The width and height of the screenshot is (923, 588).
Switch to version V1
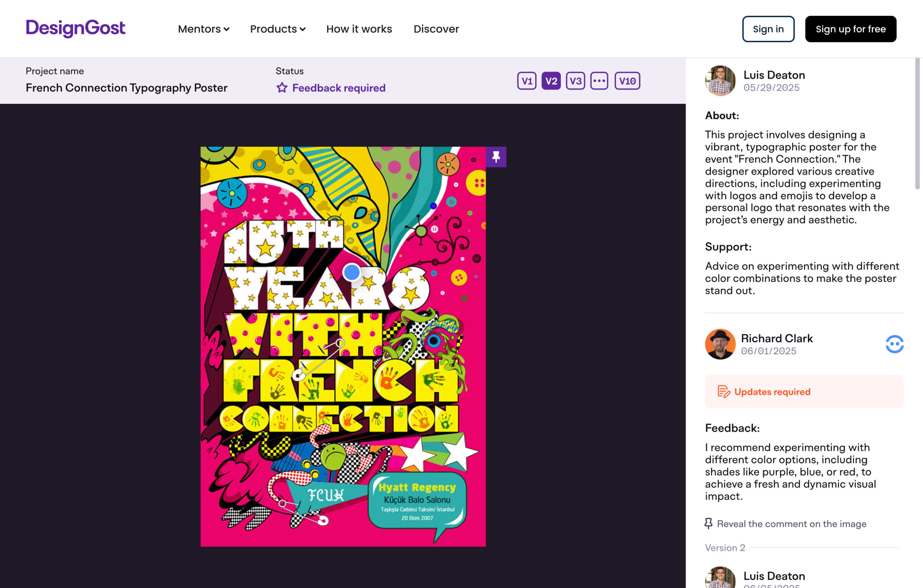pos(527,81)
